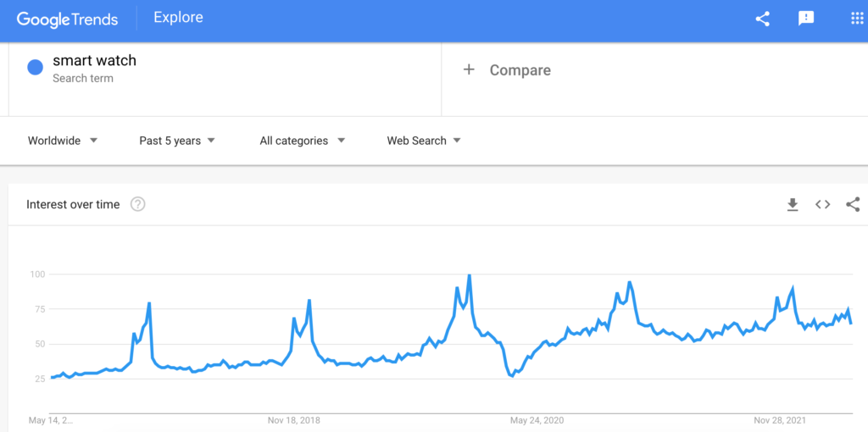868x432 pixels.
Task: Click the May 24, 2020 axis label
Action: pyautogui.click(x=537, y=420)
